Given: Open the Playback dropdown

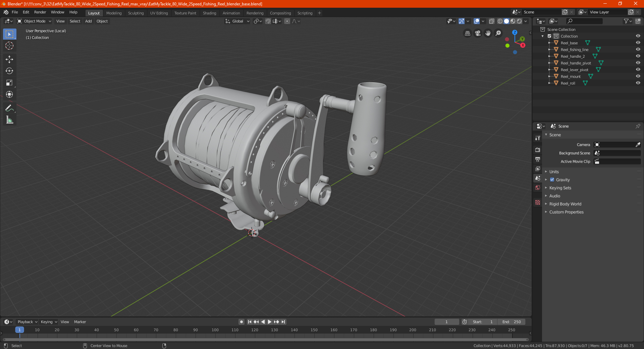Looking at the screenshot, I should pos(27,322).
